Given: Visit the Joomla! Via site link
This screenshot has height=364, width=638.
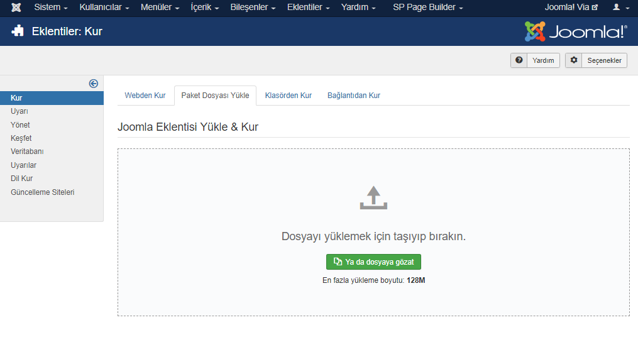Looking at the screenshot, I should [571, 8].
